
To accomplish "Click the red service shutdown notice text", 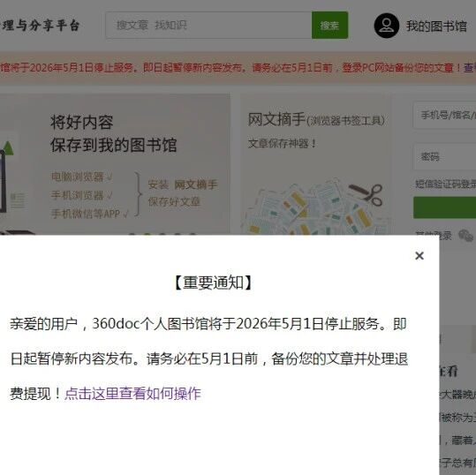I will tap(230, 67).
